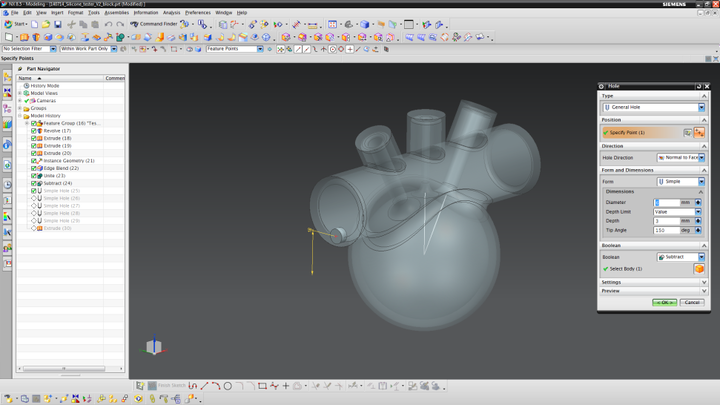Select the Rectangle sketch tool in bottom toolbar
This screenshot has width=720, height=405.
(x=262, y=386)
